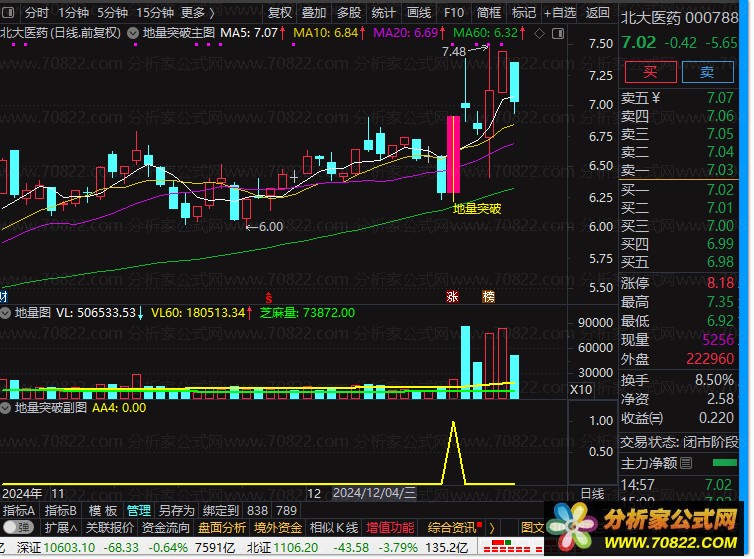This screenshot has height=559, width=754.
Task: Click the red S marker icon
Action: (268, 298)
